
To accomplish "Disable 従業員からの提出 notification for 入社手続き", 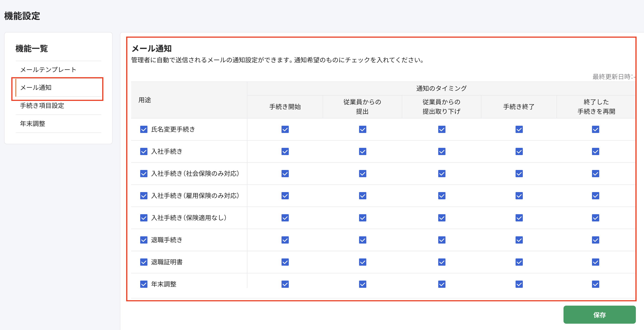I will [x=362, y=151].
